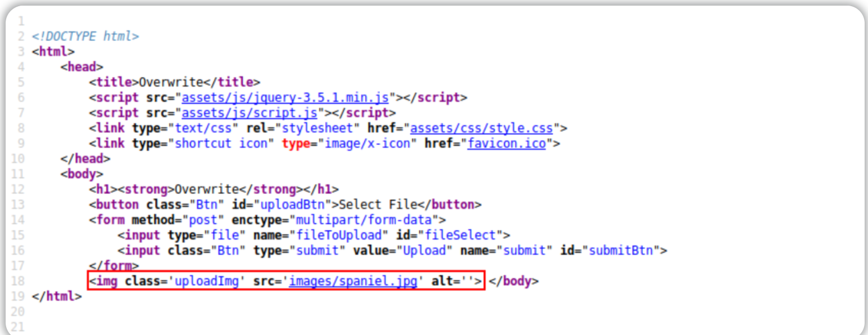
Task: Open the assets/js/jquery-3.5.1.min.js link
Action: click(x=285, y=98)
